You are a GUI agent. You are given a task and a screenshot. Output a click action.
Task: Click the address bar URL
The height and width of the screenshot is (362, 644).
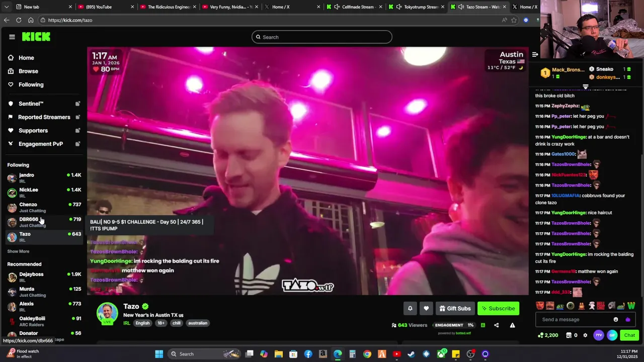coord(70,20)
